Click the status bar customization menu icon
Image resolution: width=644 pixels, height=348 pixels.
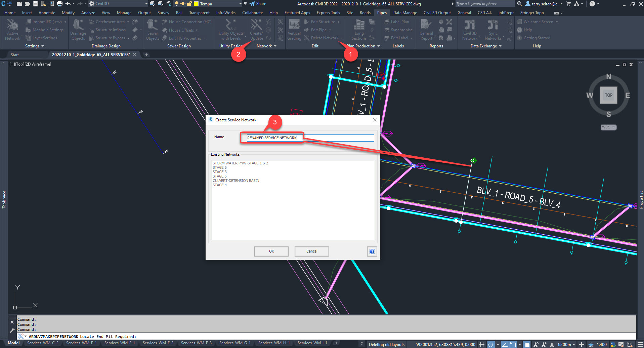click(640, 344)
